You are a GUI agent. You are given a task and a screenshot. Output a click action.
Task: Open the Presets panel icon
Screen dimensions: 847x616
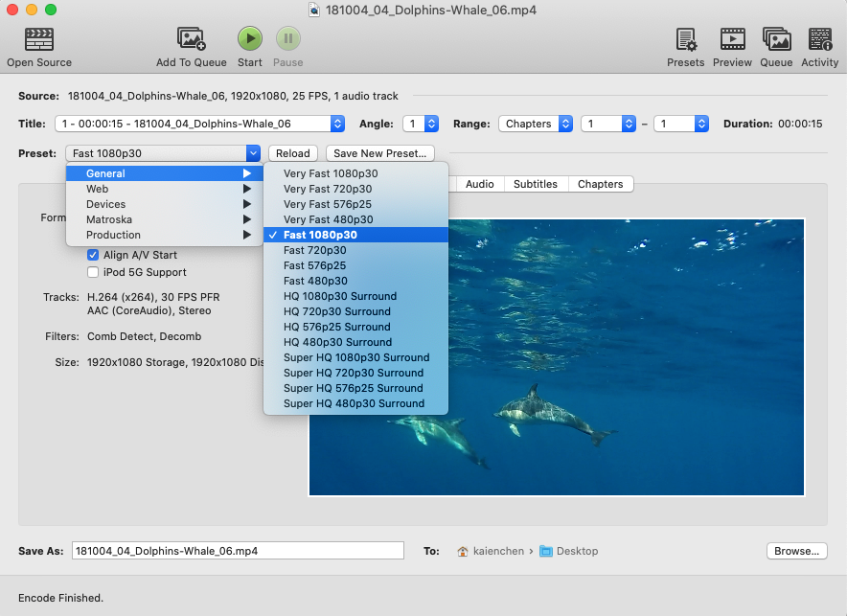[685, 39]
